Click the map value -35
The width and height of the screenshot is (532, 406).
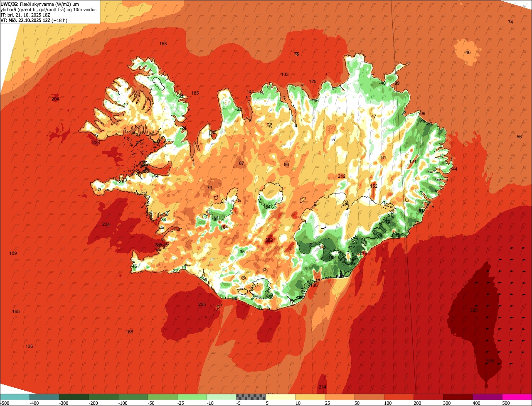[241, 252]
